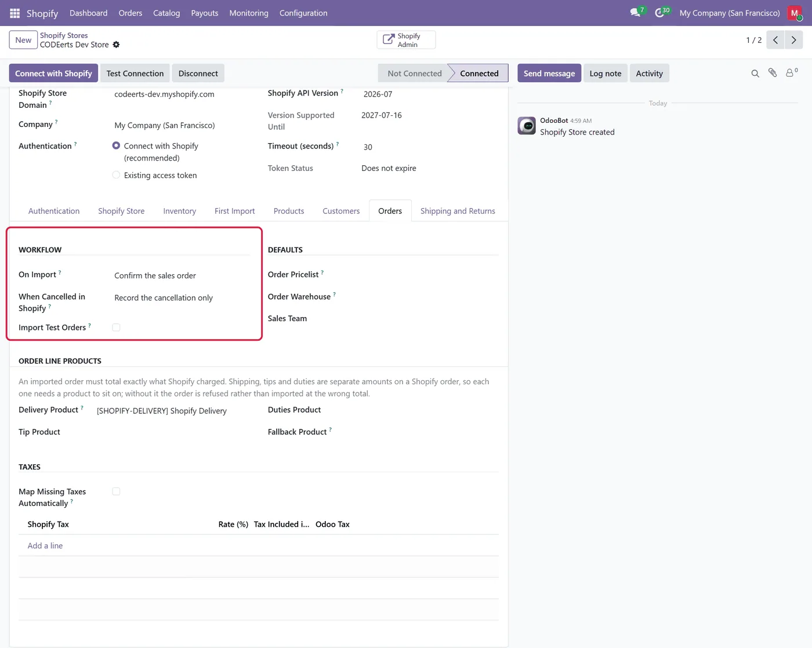The height and width of the screenshot is (648, 812).
Task: Toggle Map Missing Taxes Automatically checkbox
Action: [116, 492]
